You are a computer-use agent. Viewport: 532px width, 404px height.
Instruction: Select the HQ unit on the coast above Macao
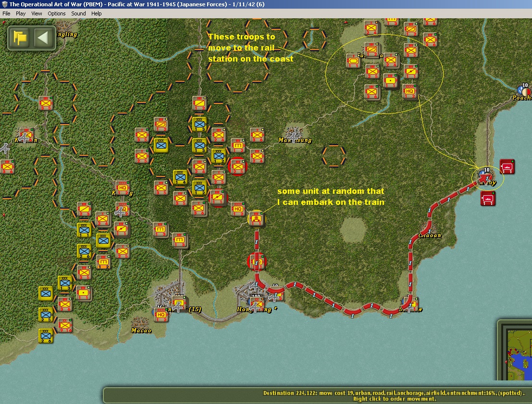pos(161,315)
